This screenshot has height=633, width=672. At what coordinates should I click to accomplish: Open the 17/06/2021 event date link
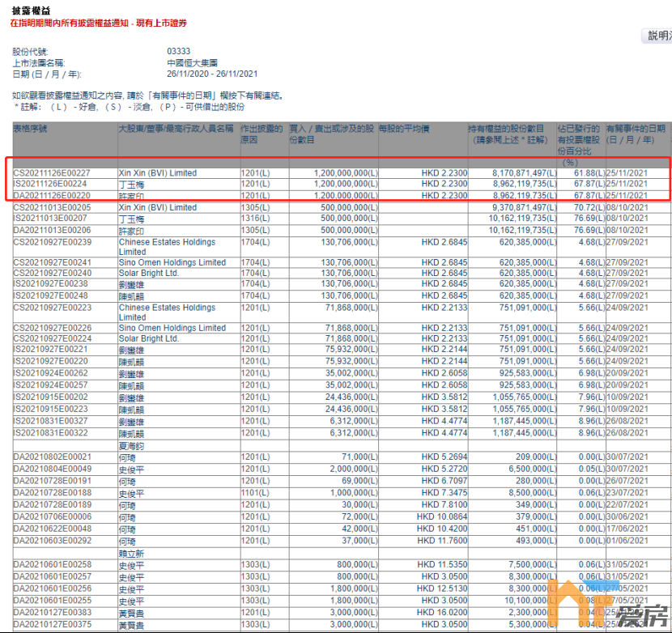[x=627, y=529]
